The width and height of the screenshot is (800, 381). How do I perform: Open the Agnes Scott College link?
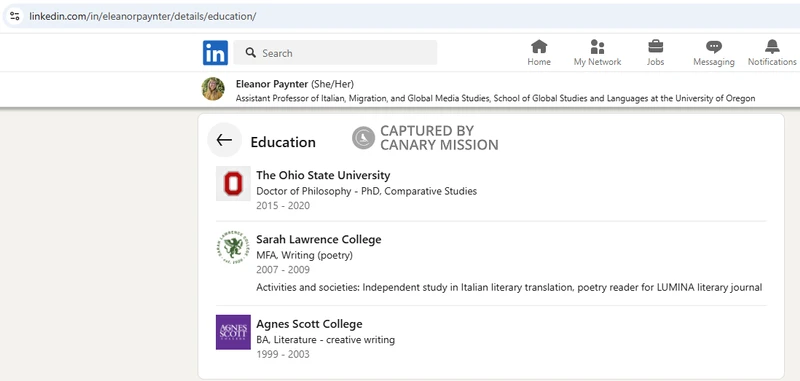pos(309,324)
